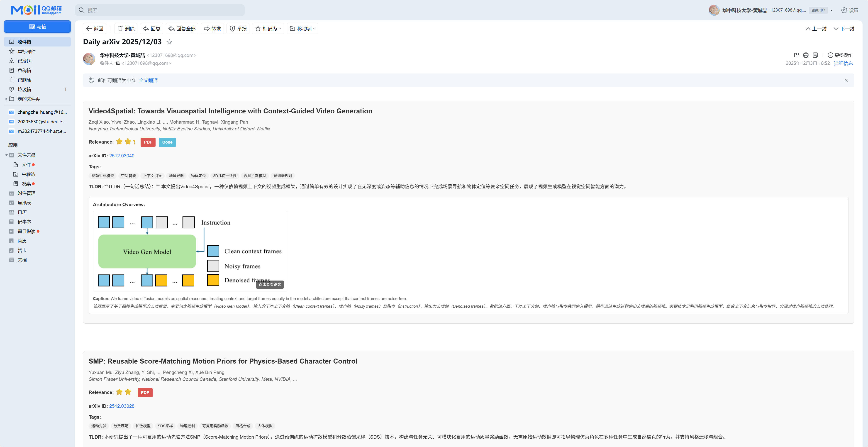
Task: Click the PDF button for SMP paper
Action: coord(145,392)
